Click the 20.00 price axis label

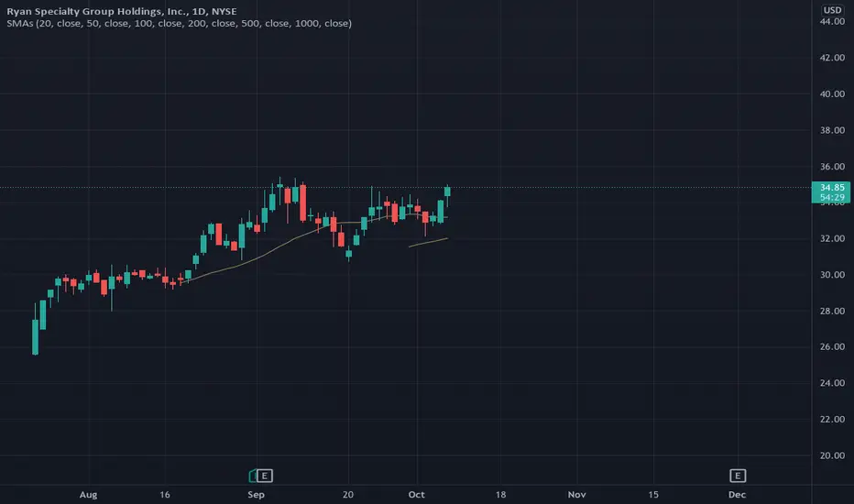point(832,455)
